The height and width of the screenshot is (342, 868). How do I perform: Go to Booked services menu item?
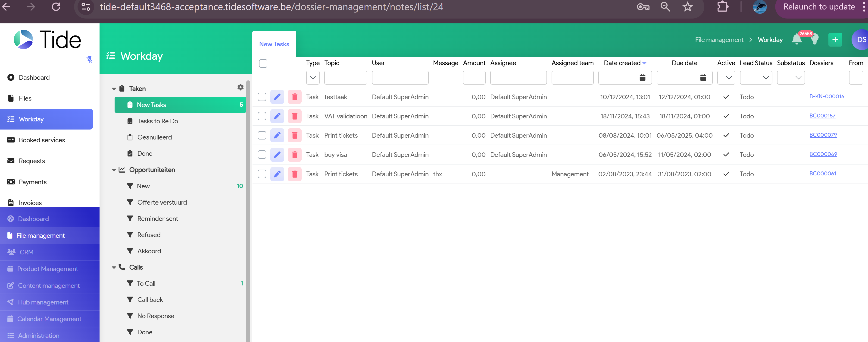point(42,140)
